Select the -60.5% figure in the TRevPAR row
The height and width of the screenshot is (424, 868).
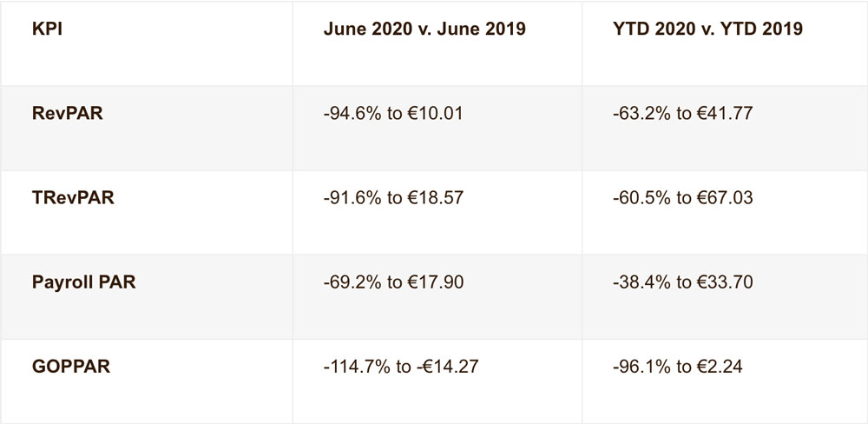(638, 197)
